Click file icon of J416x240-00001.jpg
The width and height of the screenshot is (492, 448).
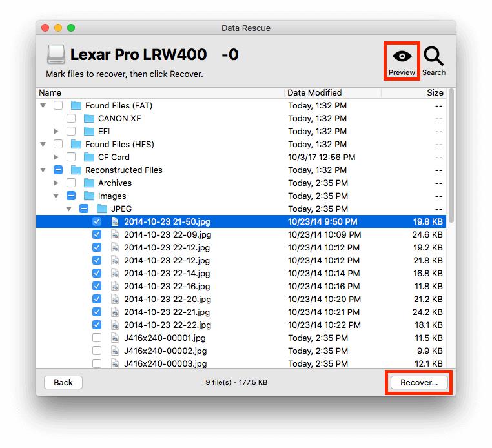(115, 338)
